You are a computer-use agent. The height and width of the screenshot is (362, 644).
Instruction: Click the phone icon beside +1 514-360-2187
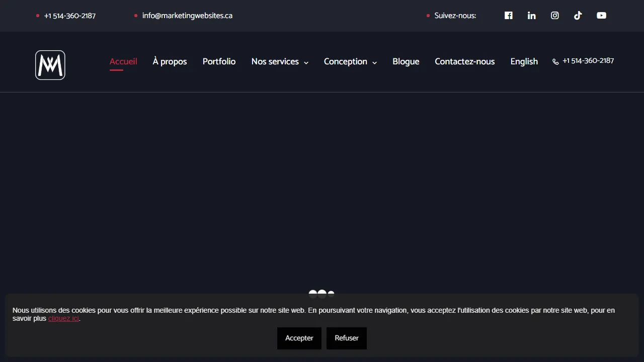(555, 61)
